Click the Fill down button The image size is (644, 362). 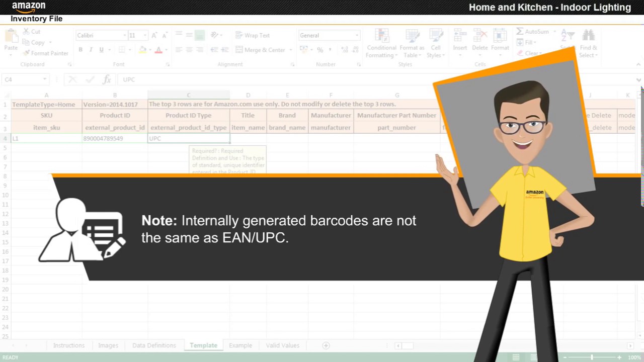coord(527,42)
